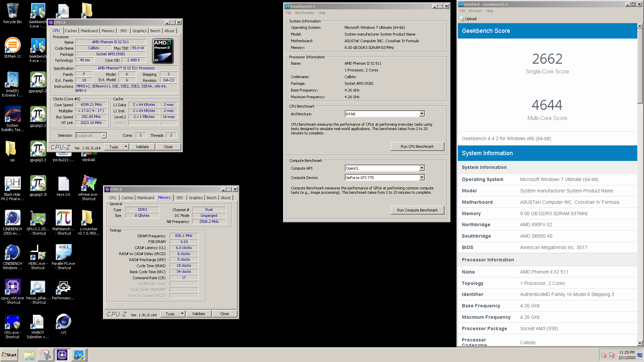Click scrollbar up arrow in Geekbench results
Image resolution: width=644 pixels, height=362 pixels.
click(x=640, y=26)
